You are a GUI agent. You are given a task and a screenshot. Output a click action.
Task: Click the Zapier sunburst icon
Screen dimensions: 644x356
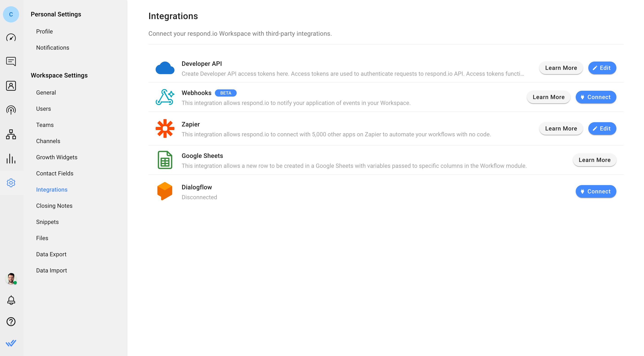pyautogui.click(x=165, y=128)
